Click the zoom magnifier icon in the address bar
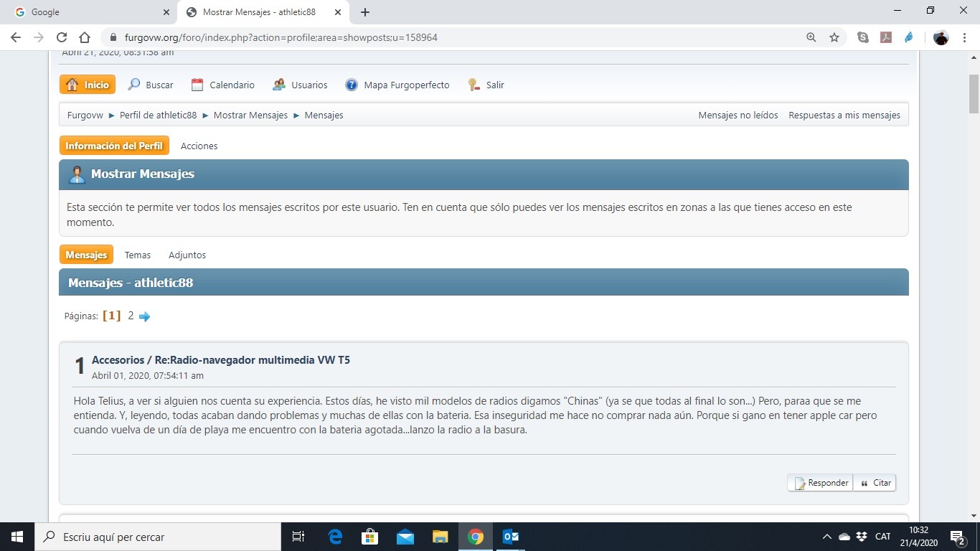This screenshot has height=551, width=980. tap(811, 37)
